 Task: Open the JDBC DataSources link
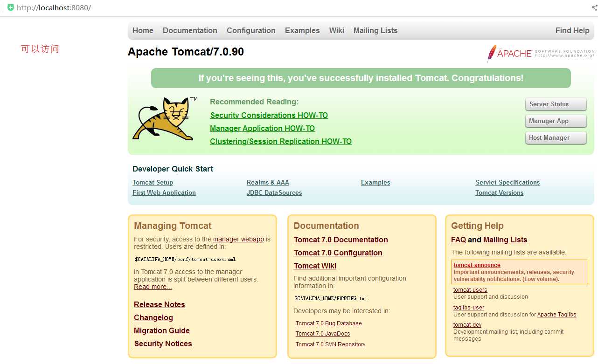click(x=274, y=193)
